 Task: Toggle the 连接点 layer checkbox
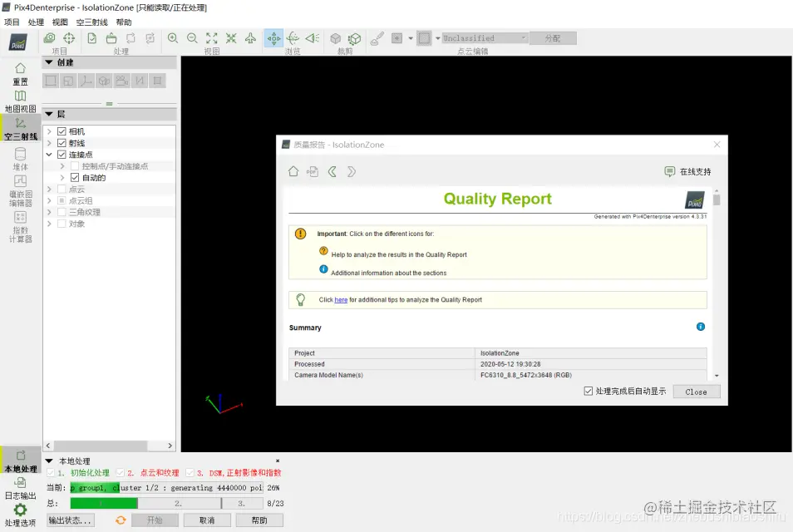pos(62,155)
